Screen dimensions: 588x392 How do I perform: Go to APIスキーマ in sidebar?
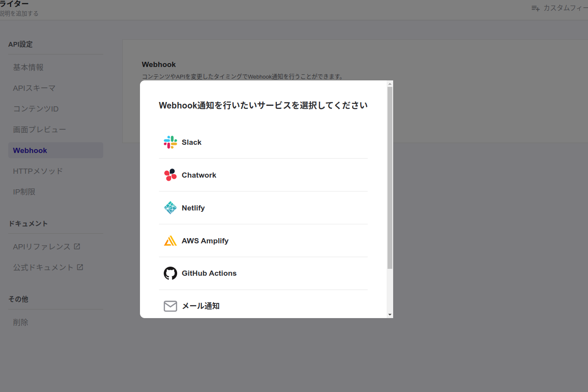34,88
